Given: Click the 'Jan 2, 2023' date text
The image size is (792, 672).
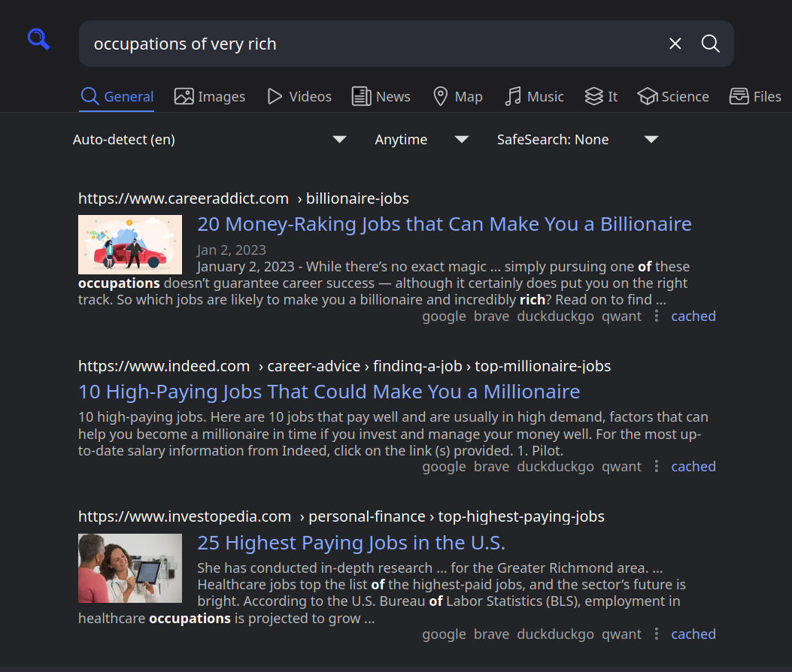Looking at the screenshot, I should [x=232, y=250].
